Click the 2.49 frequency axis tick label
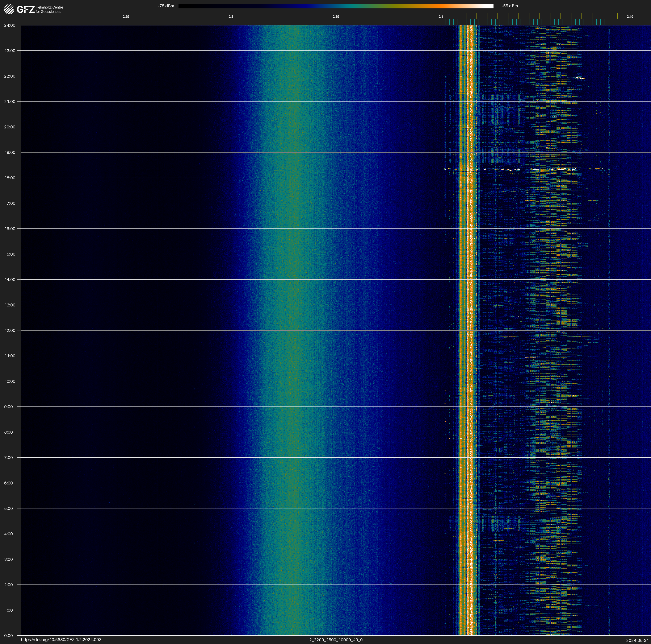651x644 pixels. tap(630, 17)
